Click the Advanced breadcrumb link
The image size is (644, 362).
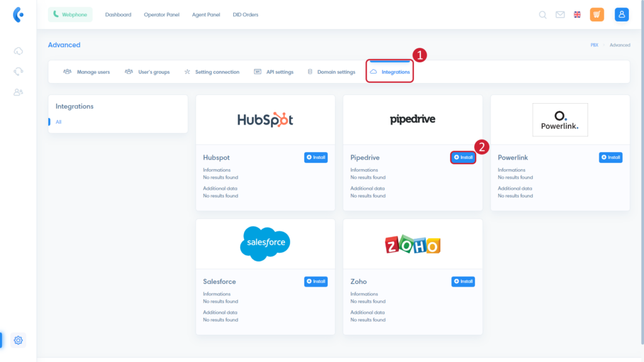click(x=619, y=45)
